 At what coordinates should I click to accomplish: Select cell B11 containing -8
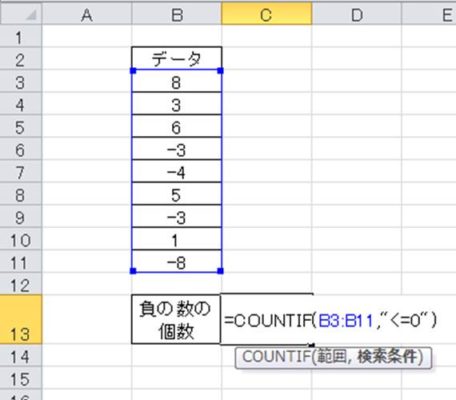coord(177,262)
